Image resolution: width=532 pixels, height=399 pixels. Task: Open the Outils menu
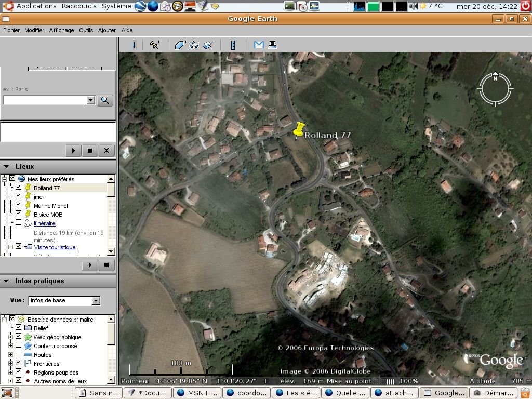pyautogui.click(x=86, y=30)
